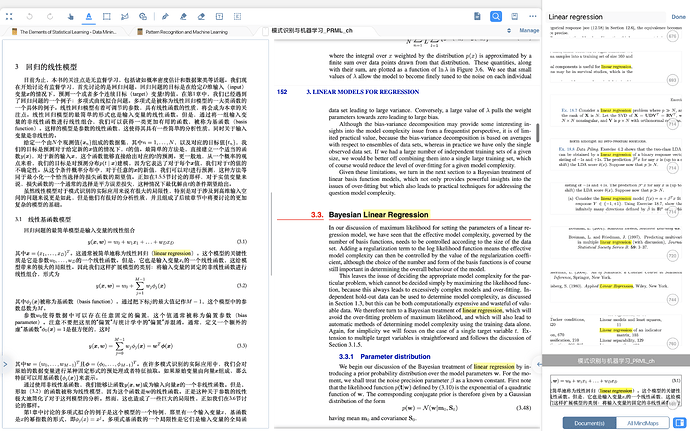Open search result starting Ex. 18.8
This screenshot has width=690, height=431.
click(x=616, y=155)
